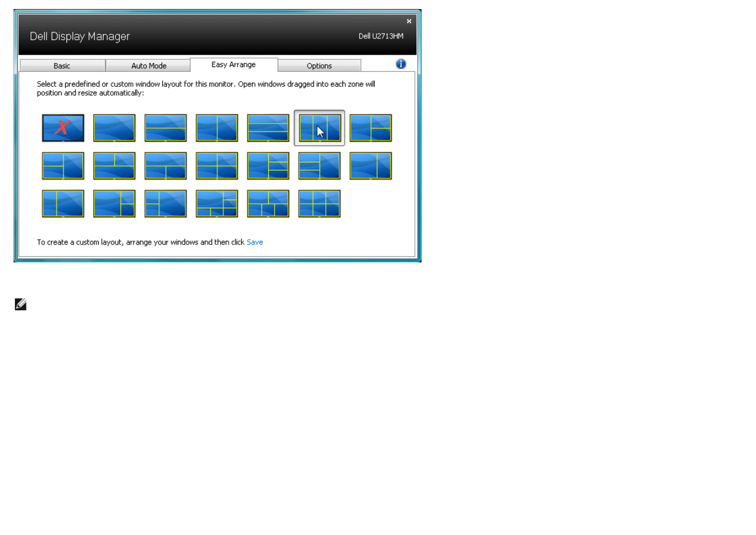The image size is (756, 535).
Task: Choose the single full-screen zone layout
Action: point(114,128)
